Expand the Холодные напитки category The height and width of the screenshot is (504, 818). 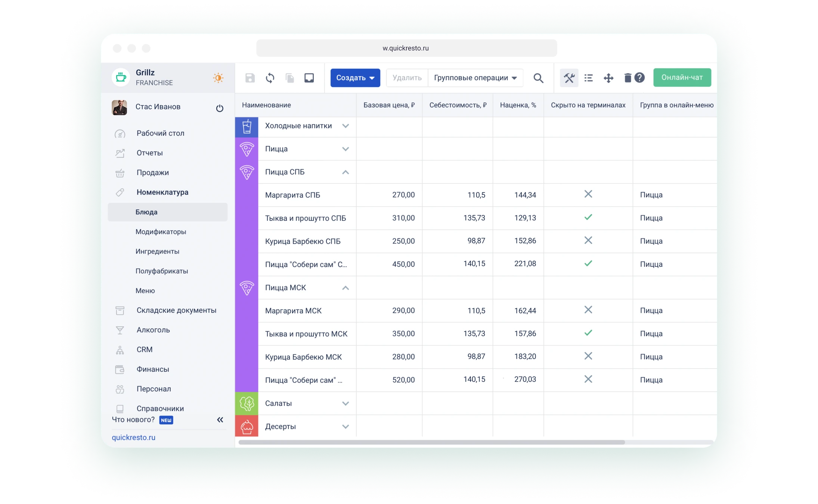tap(346, 126)
